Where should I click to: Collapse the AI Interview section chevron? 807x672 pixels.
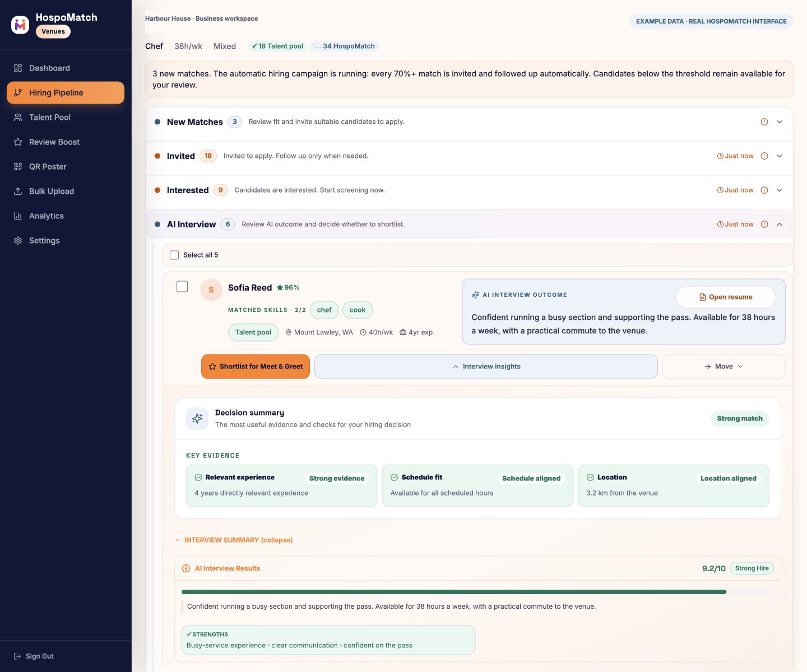click(x=780, y=225)
